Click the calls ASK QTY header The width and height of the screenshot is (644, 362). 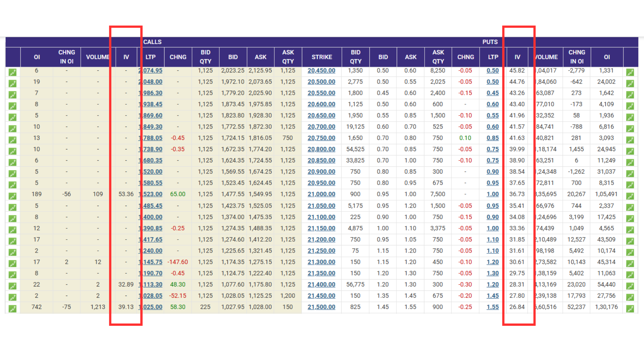click(288, 57)
